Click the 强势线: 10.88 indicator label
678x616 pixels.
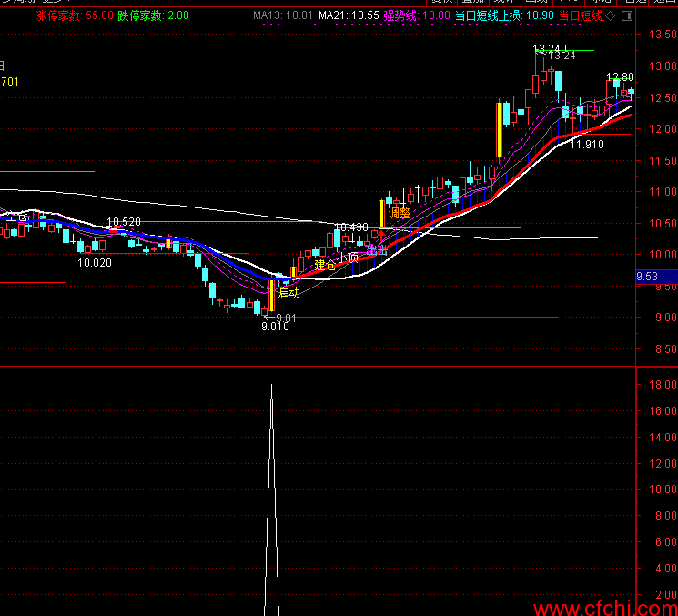(417, 16)
